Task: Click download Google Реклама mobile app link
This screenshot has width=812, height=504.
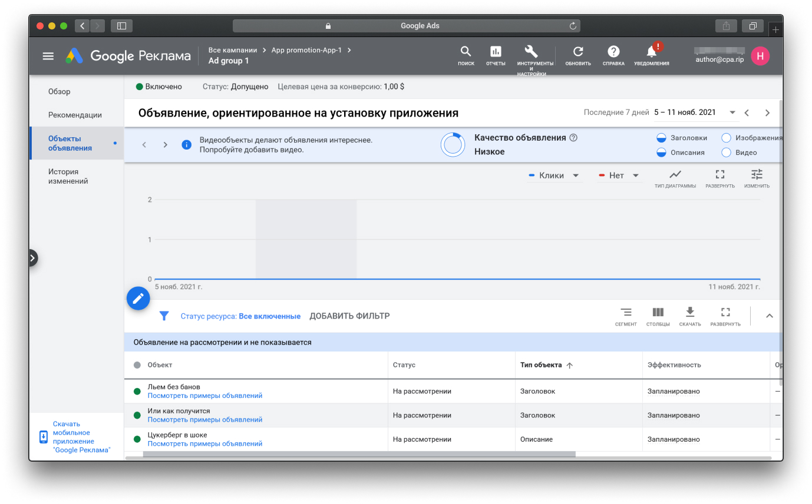Action: tap(81, 437)
